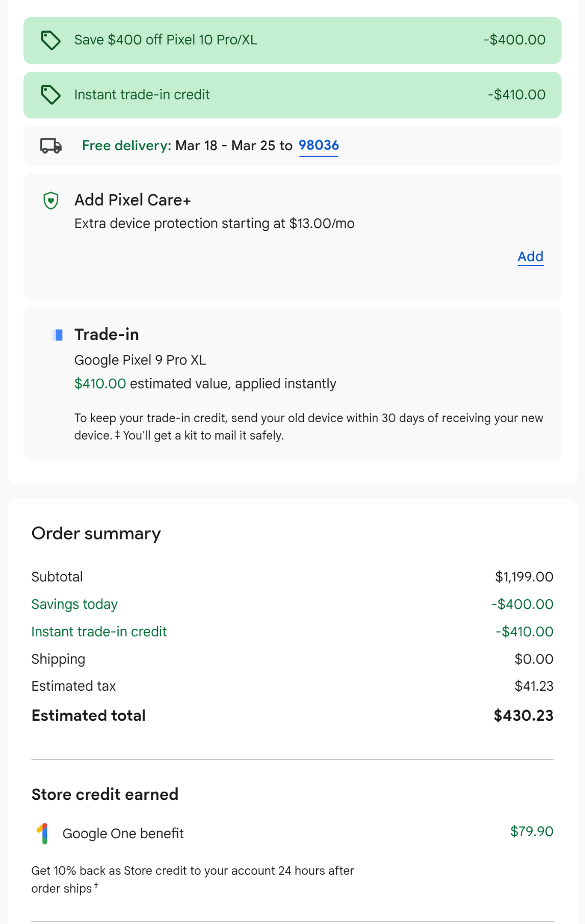Image resolution: width=585 pixels, height=924 pixels.
Task: Click the Trade-in section heading
Action: pyautogui.click(x=107, y=334)
